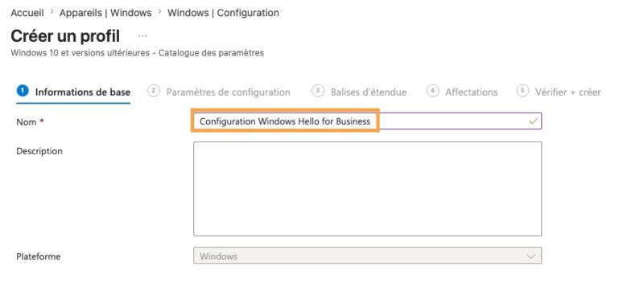Viewport: 644px width, 295px height.
Task: Click the breadcrumb chevron after Accueil
Action: [x=52, y=12]
